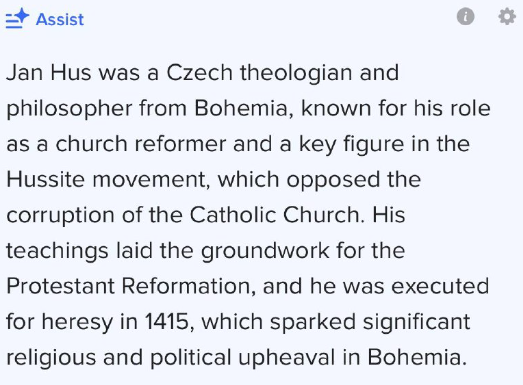Click Bohemia in the second line
523x385 pixels.
241,108
